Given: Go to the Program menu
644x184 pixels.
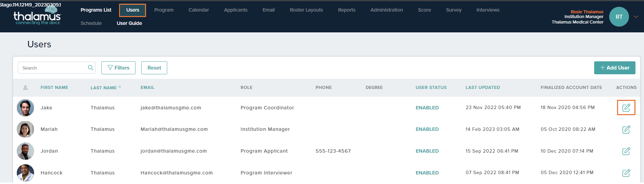Looking at the screenshot, I should (x=164, y=10).
